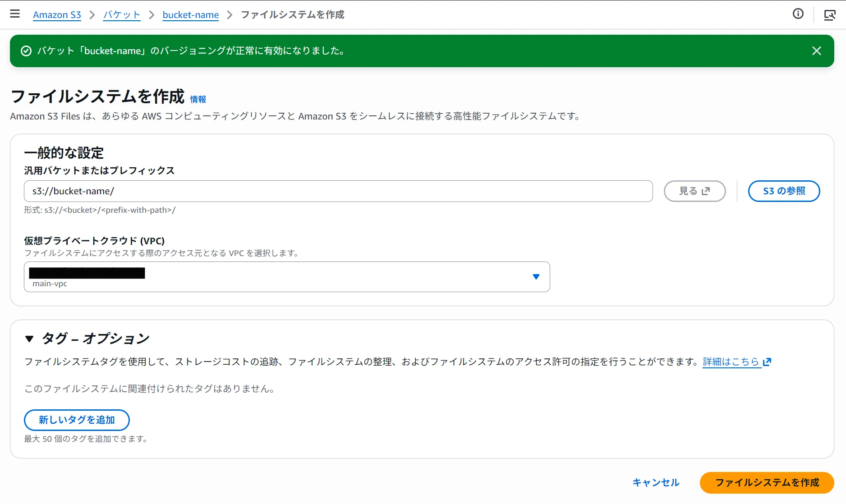Screen dimensions: 846x504
Task: Dismiss the versioning success notification
Action: tap(817, 50)
